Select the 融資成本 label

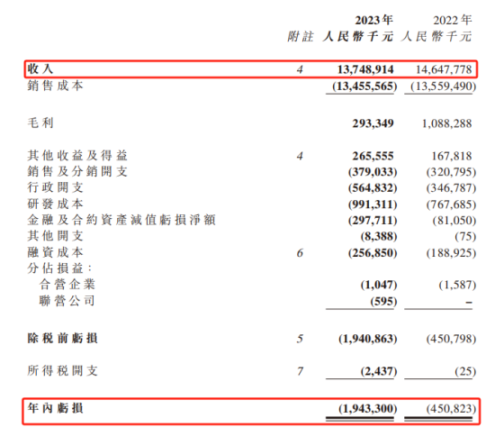[x=55, y=252]
